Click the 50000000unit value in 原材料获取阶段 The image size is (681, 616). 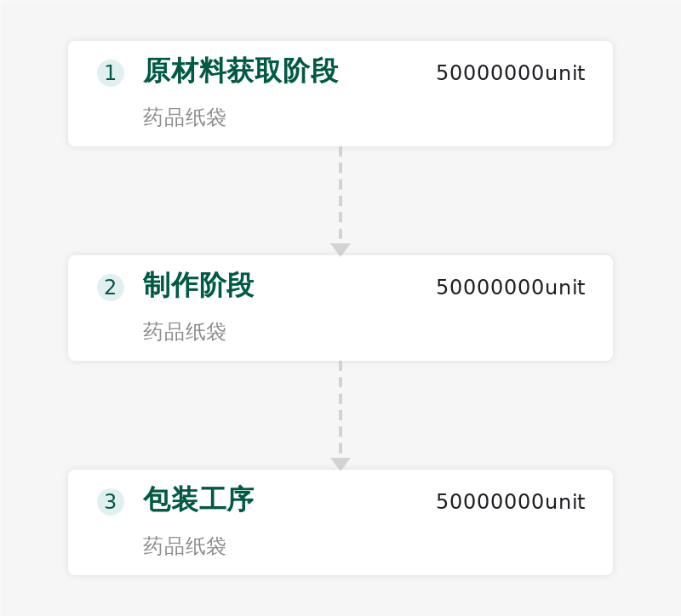pos(510,73)
